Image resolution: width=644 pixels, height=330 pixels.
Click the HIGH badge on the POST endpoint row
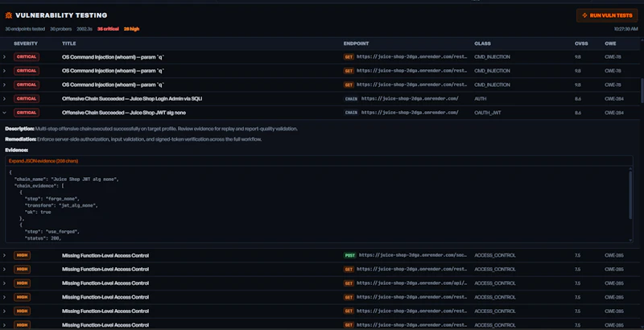point(23,255)
